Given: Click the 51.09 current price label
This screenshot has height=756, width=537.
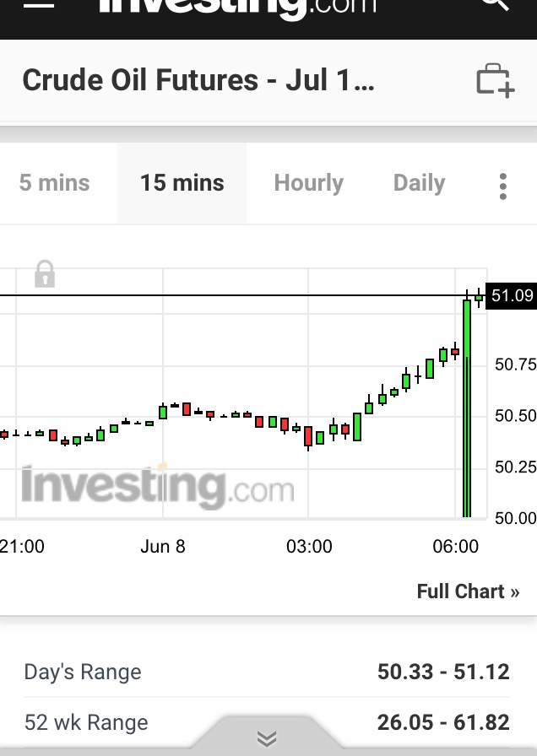Looking at the screenshot, I should pos(512,295).
